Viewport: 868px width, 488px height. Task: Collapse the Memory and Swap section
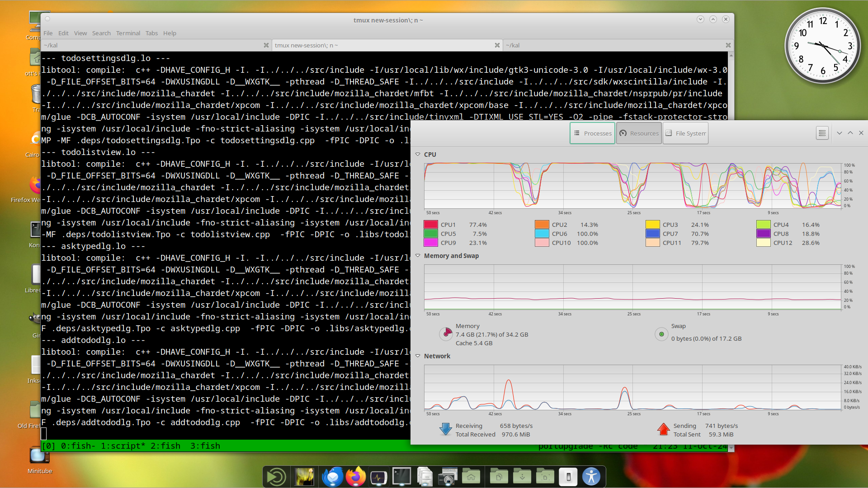tap(418, 256)
